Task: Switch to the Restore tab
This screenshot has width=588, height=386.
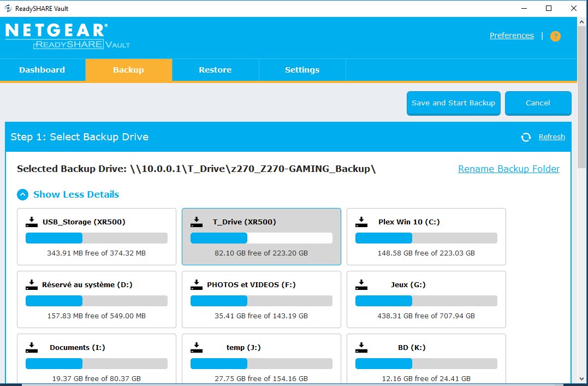Action: pyautogui.click(x=215, y=70)
